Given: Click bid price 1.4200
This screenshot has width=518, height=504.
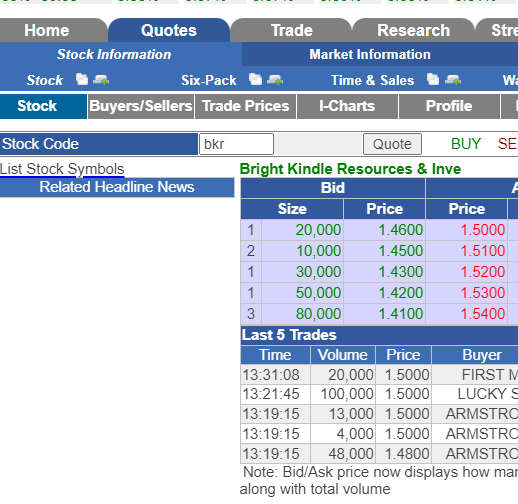Looking at the screenshot, I should pyautogui.click(x=401, y=293).
